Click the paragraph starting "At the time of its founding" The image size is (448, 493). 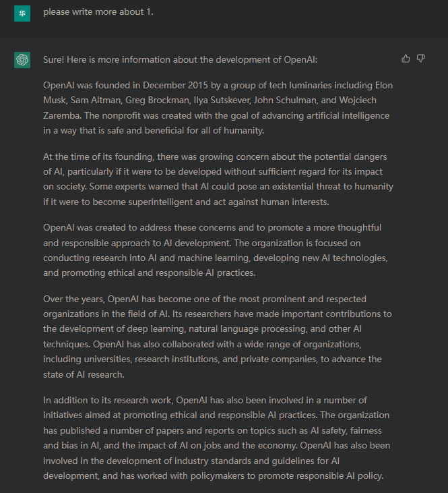(x=218, y=179)
